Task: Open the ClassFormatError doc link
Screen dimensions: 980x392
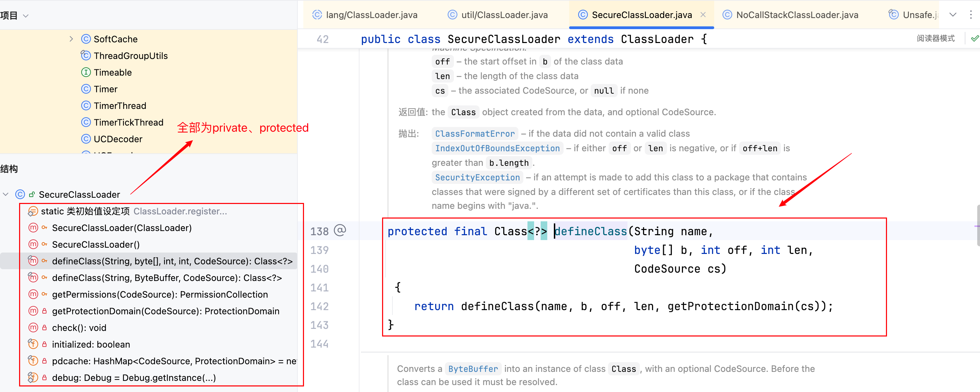Action: pos(474,134)
